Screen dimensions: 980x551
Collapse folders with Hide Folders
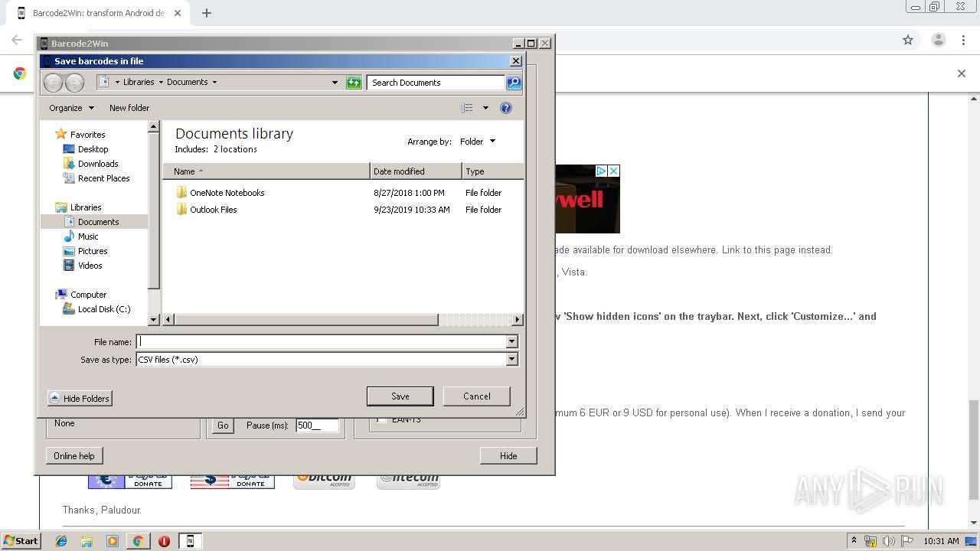[x=80, y=398]
